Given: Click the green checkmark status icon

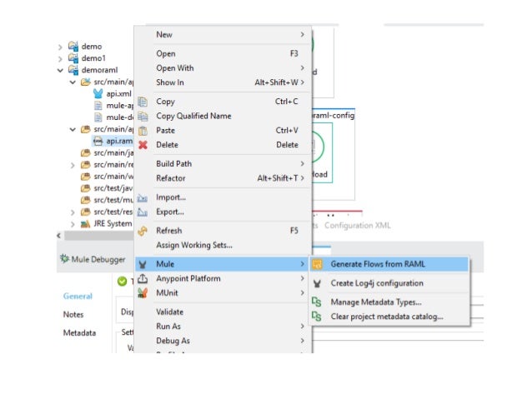Looking at the screenshot, I should pos(122,281).
